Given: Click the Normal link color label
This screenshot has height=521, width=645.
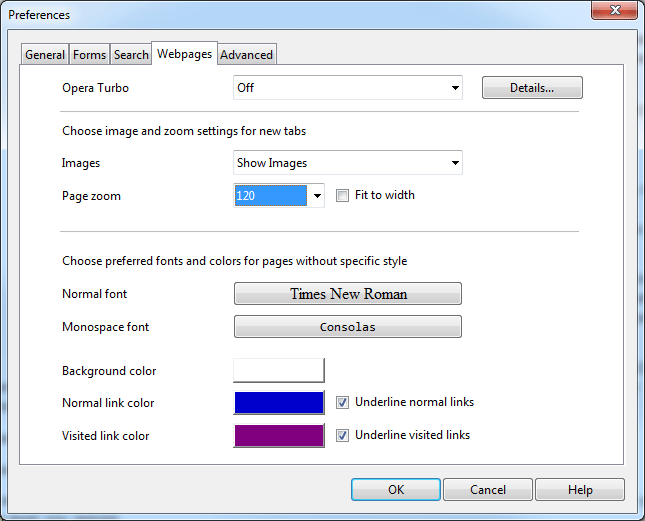Looking at the screenshot, I should pyautogui.click(x=108, y=403).
